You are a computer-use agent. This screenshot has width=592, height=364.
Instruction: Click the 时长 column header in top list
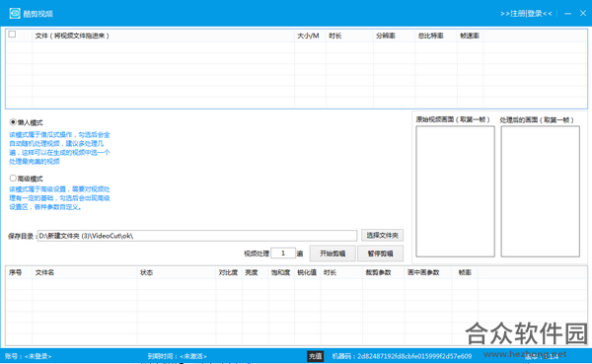[349, 36]
